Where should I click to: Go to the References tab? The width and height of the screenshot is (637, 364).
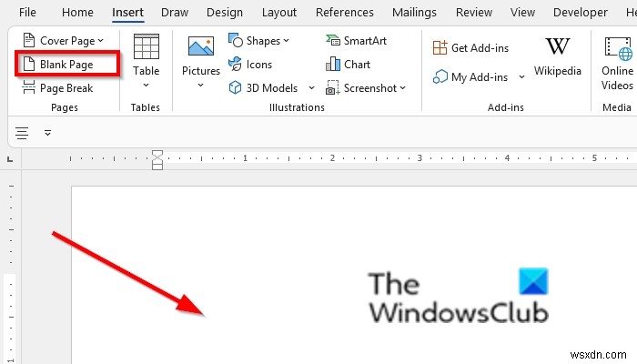(345, 13)
